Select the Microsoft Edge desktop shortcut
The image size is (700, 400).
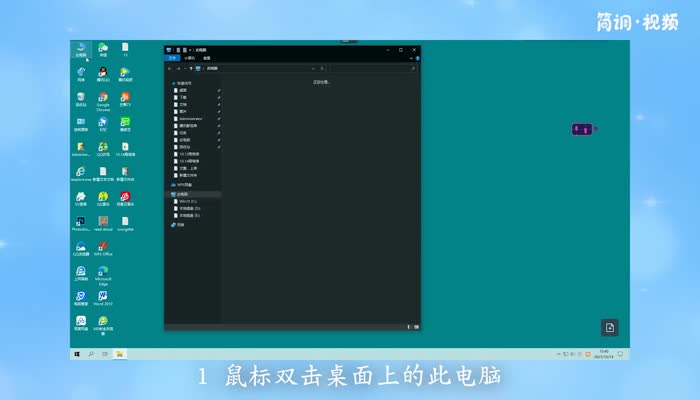pyautogui.click(x=103, y=276)
